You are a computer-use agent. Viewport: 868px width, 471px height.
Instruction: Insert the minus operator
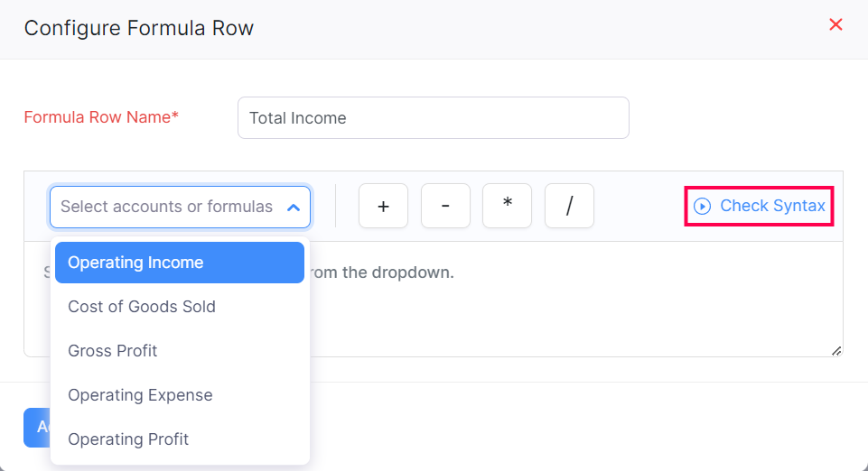pyautogui.click(x=445, y=207)
